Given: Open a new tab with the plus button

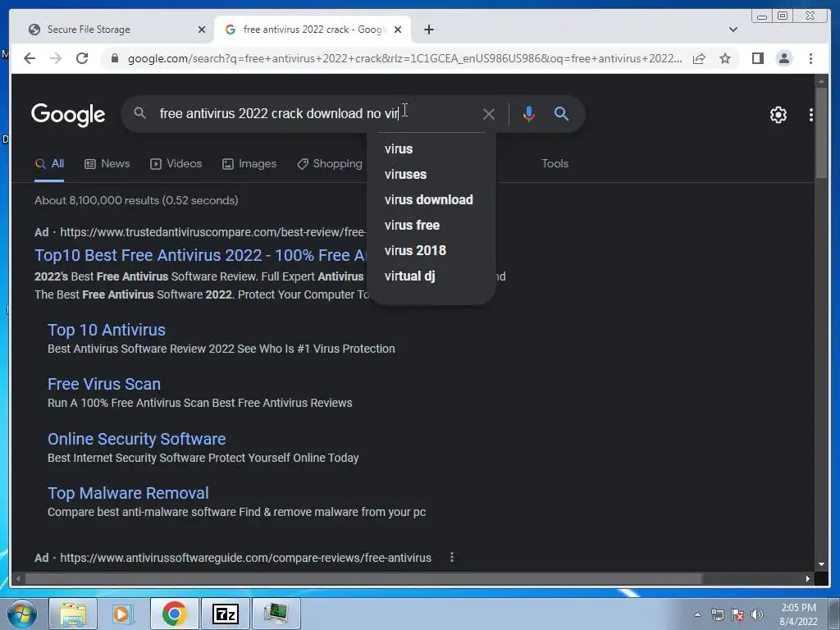Looking at the screenshot, I should coord(428,30).
